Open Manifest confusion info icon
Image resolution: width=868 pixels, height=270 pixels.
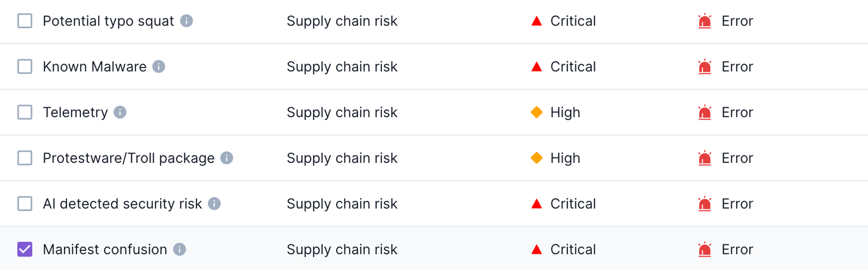180,249
